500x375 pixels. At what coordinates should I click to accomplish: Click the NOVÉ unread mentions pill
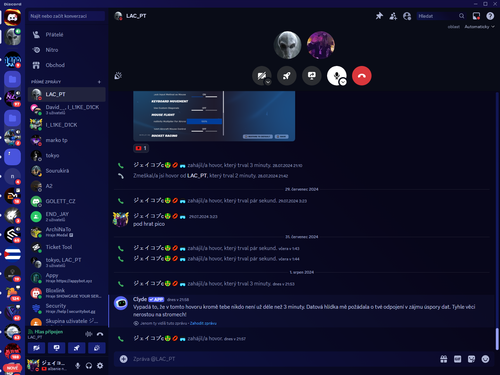point(12,368)
